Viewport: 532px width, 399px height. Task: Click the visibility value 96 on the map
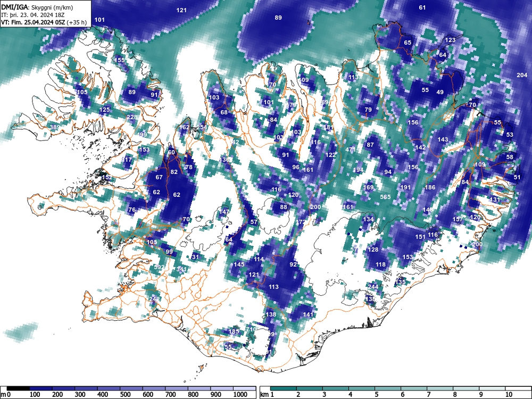296,167
